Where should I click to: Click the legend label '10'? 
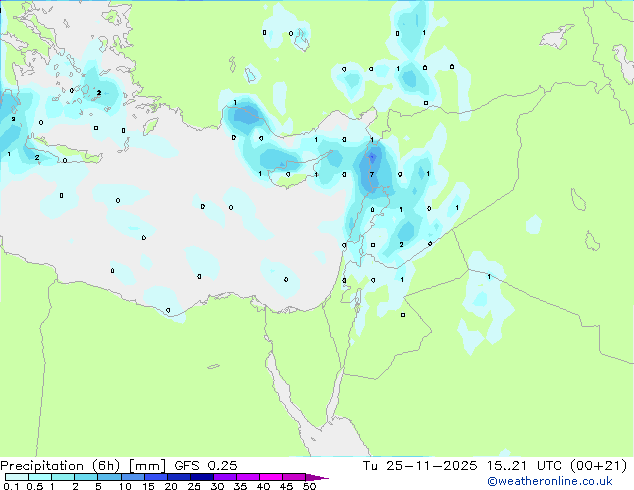coord(125,486)
